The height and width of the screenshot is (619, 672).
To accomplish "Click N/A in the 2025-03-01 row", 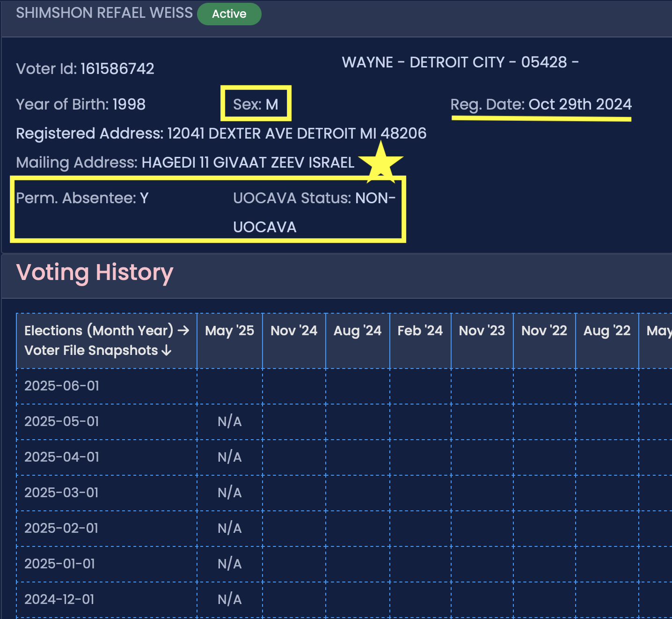I will click(x=230, y=493).
